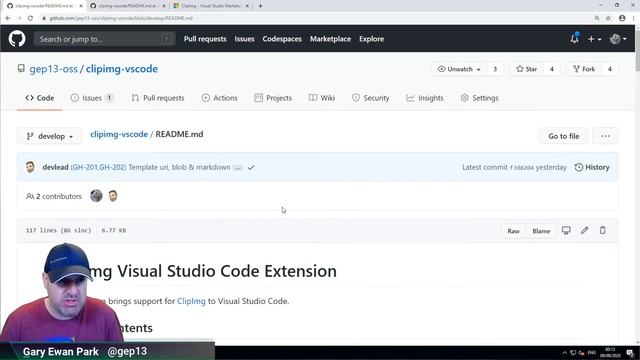Open the gep13-oss organization link
Viewport: 640px width, 360px height.
[53, 69]
